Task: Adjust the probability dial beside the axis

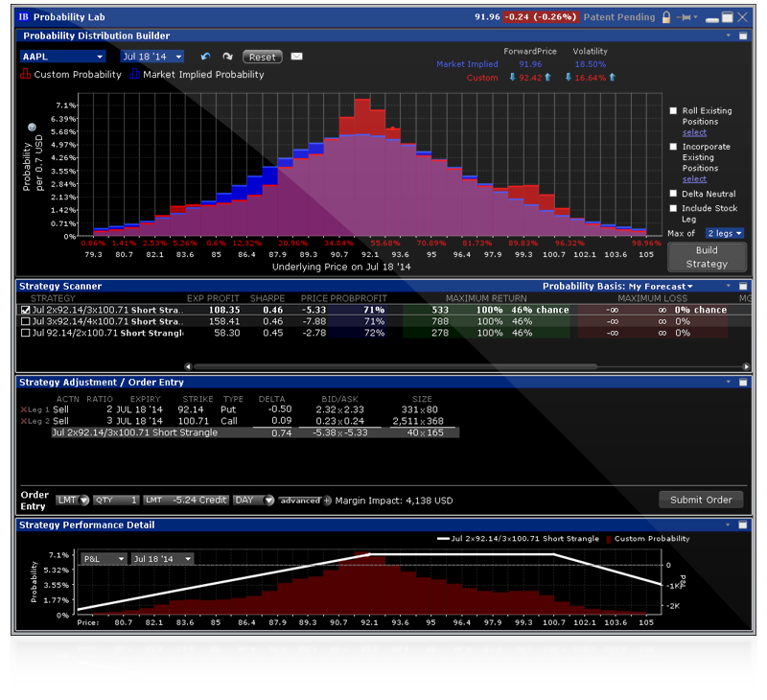Action: [x=32, y=127]
